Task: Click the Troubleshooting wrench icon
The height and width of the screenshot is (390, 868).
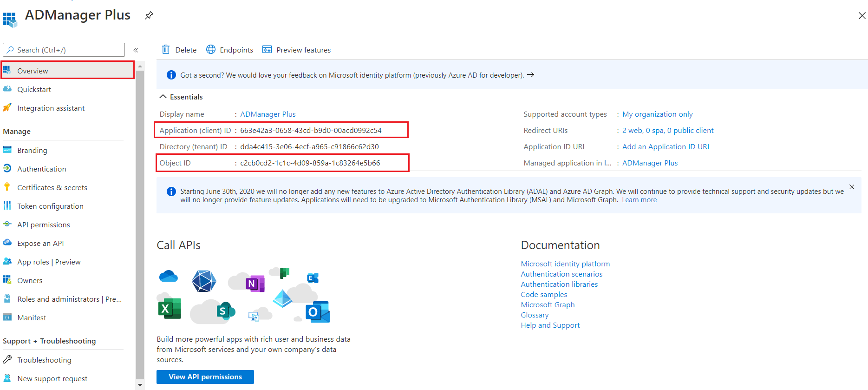Action: (x=7, y=359)
